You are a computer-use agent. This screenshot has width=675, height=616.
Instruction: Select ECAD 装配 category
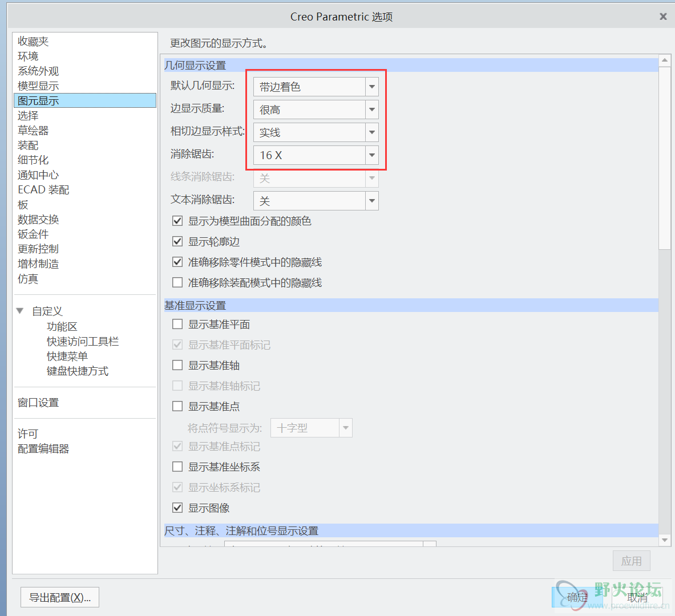coord(43,190)
